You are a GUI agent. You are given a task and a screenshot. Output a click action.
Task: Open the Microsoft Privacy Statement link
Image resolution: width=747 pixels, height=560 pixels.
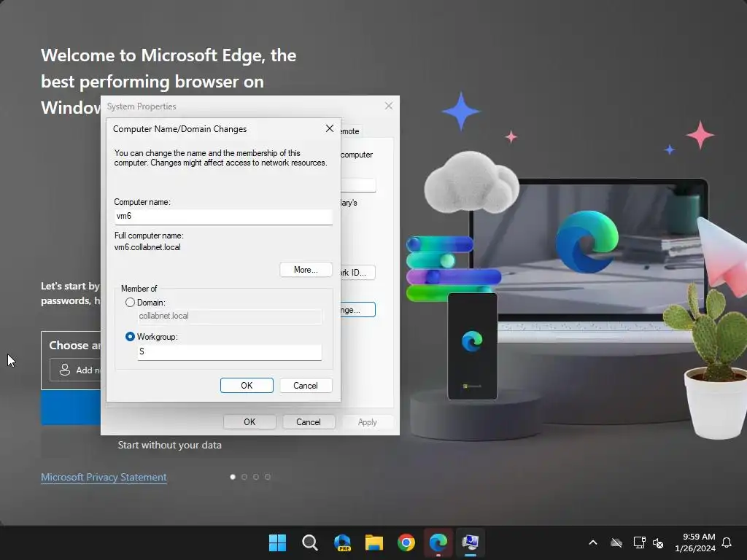coord(104,477)
